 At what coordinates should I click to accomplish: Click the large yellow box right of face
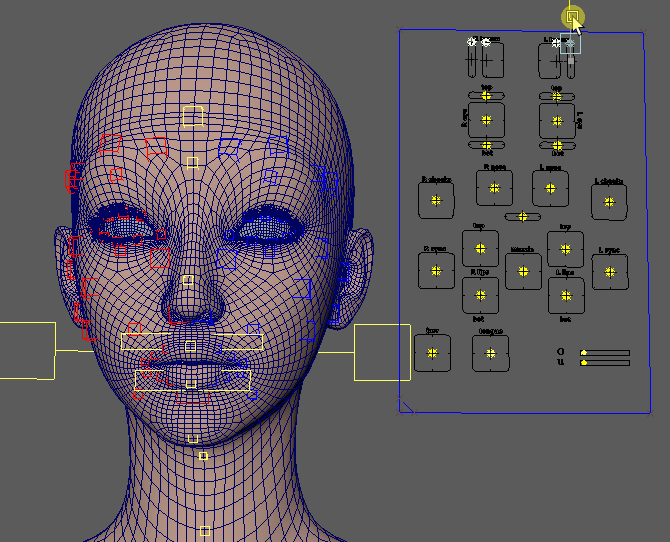tap(382, 352)
